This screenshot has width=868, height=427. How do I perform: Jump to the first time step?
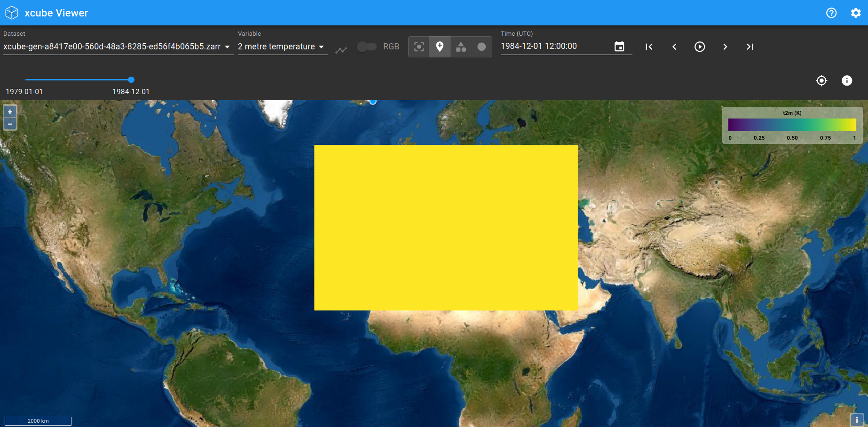649,47
